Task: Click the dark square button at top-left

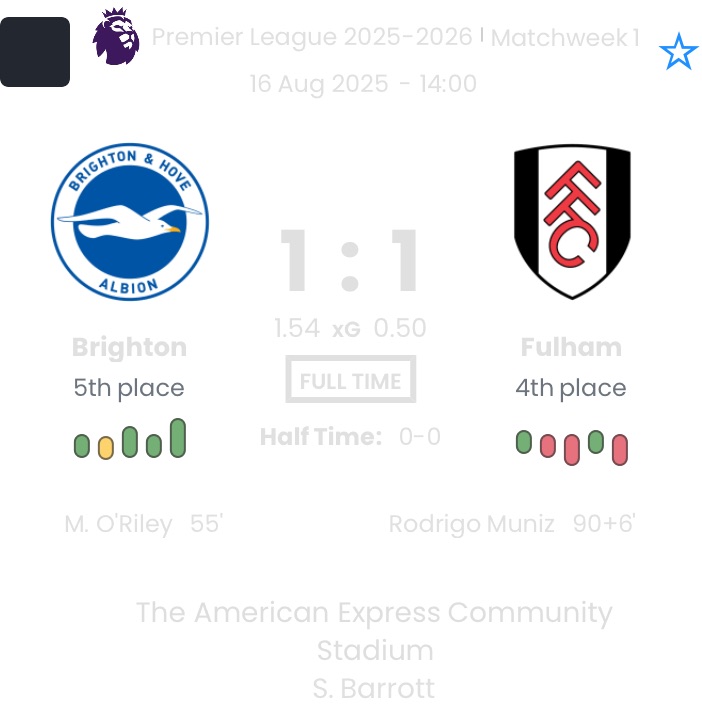Action: pos(35,52)
